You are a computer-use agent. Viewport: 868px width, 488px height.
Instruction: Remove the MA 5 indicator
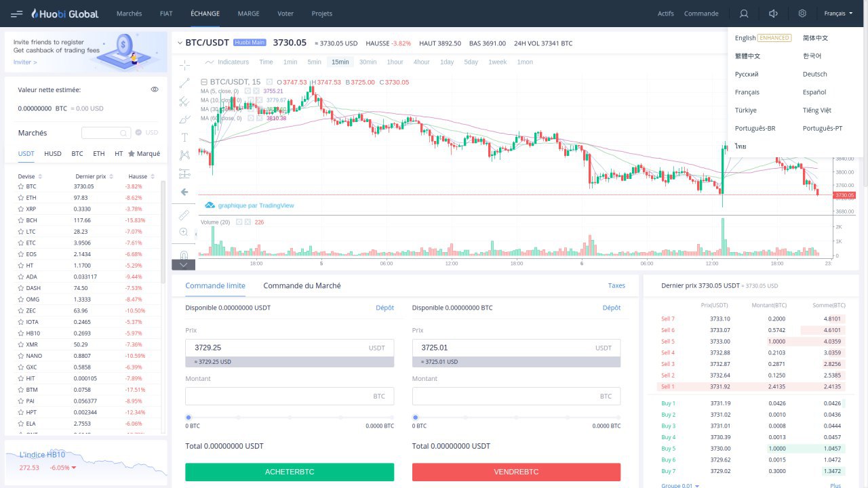click(257, 91)
